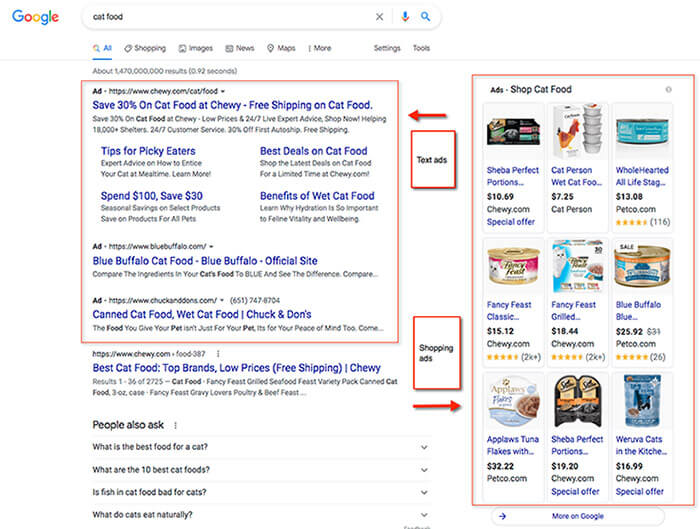Click the WholeHearted All Life Stages title
This screenshot has width=700, height=529.
tap(642, 176)
